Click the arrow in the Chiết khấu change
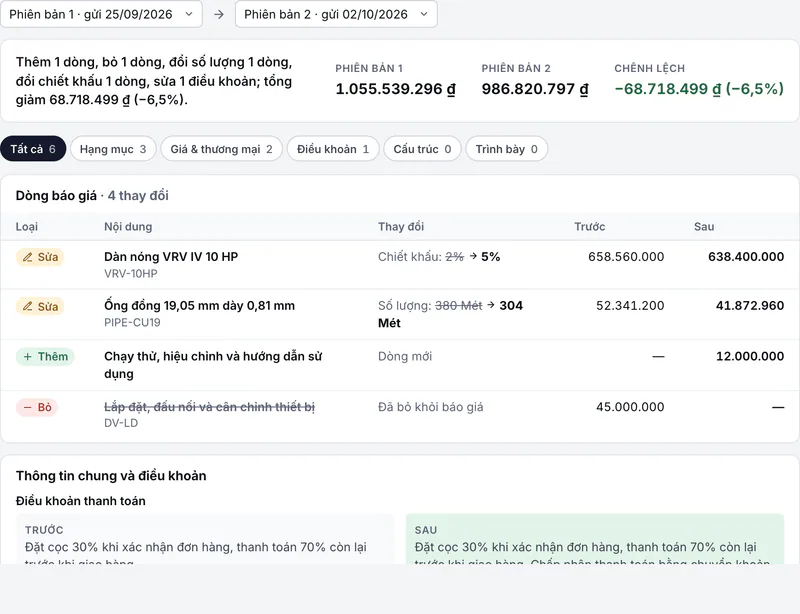 point(473,256)
